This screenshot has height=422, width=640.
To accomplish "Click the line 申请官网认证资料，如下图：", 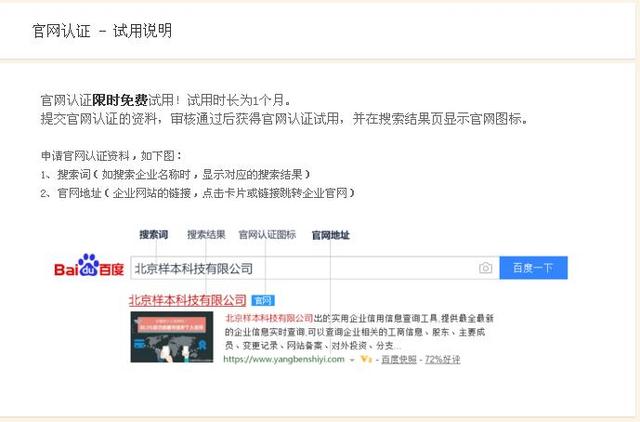I will 111,155.
